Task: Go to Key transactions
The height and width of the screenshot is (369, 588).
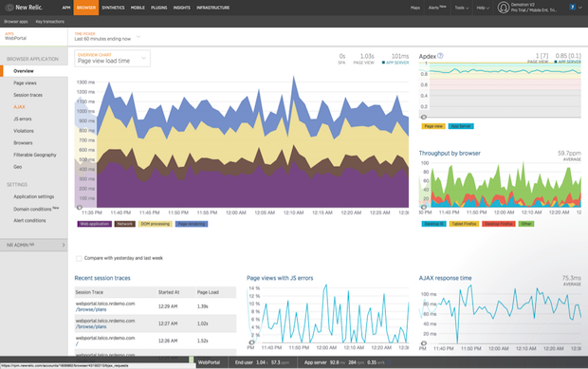Action: tap(50, 22)
